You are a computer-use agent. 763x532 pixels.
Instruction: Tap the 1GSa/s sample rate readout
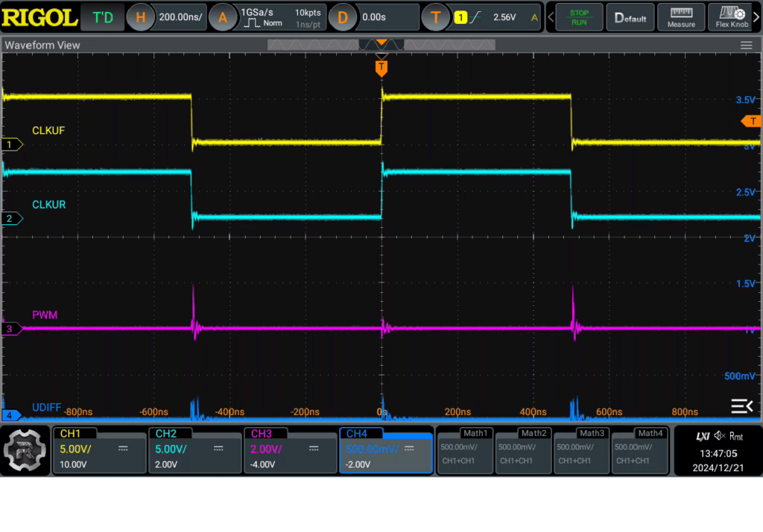pyautogui.click(x=257, y=12)
